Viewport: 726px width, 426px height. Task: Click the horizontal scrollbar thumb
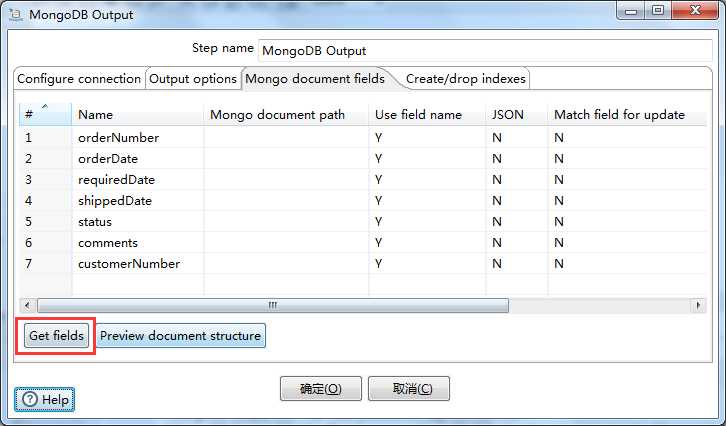[273, 306]
